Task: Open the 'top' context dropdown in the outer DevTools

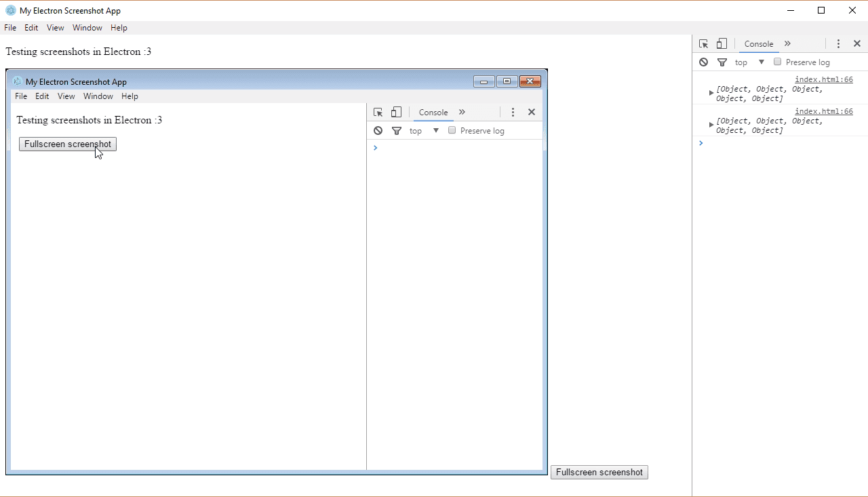Action: 749,62
